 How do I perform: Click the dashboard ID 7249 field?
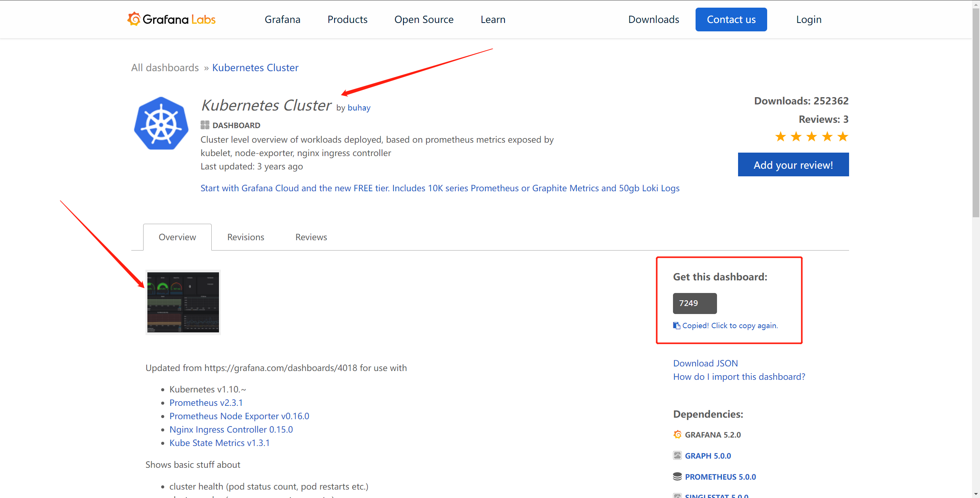[x=694, y=303]
